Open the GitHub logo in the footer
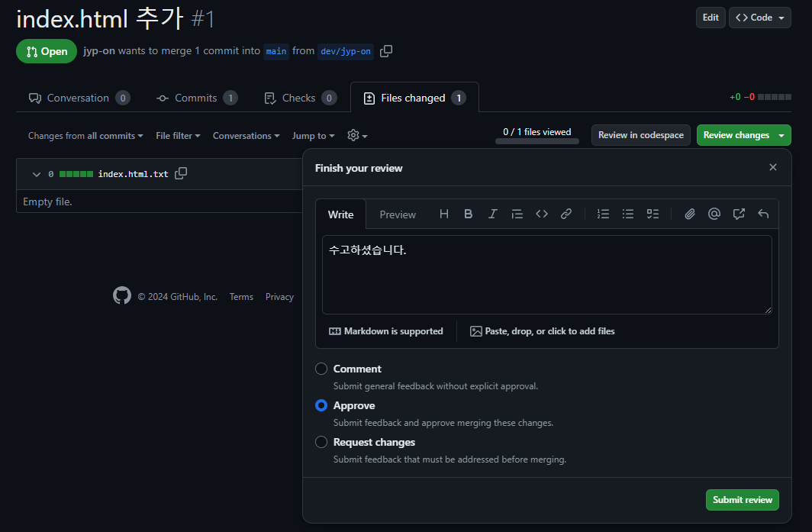 [x=122, y=296]
